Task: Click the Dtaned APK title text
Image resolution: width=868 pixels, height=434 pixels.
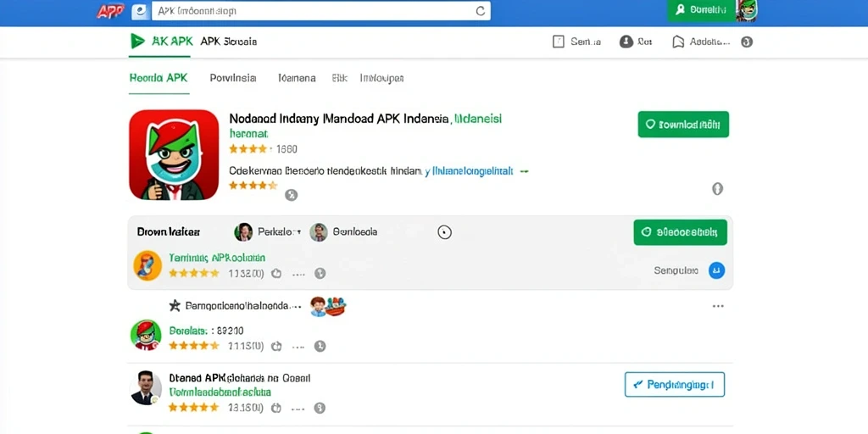Action: click(239, 379)
